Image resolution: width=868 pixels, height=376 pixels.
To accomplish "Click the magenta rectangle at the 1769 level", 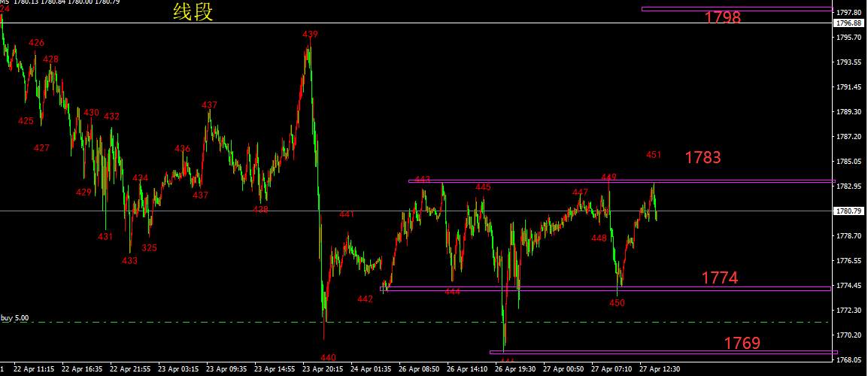I will click(663, 352).
